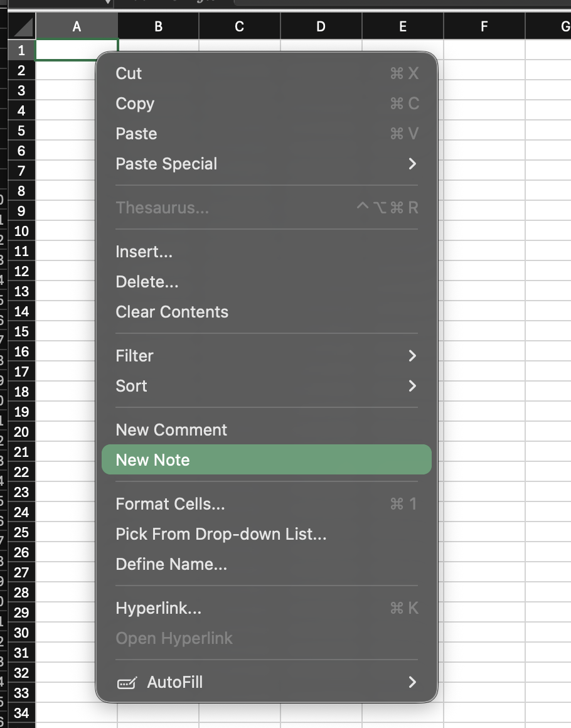Open the Hyperlink... option
Viewport: 571px width, 728px height.
point(158,608)
